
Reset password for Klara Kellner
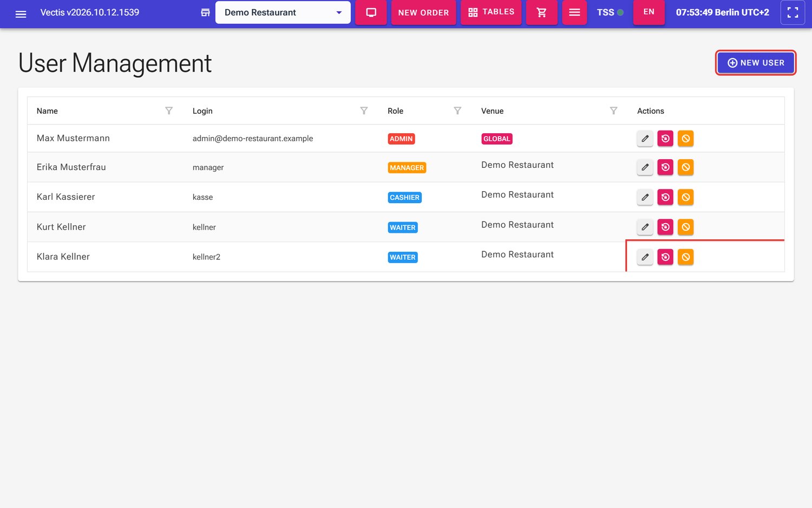pos(665,257)
